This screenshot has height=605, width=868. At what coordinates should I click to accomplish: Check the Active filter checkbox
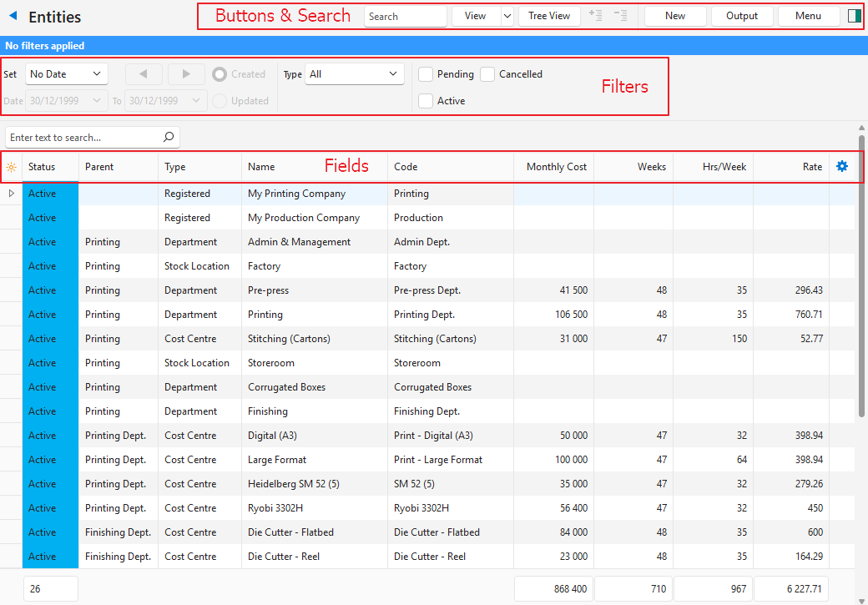pos(426,101)
